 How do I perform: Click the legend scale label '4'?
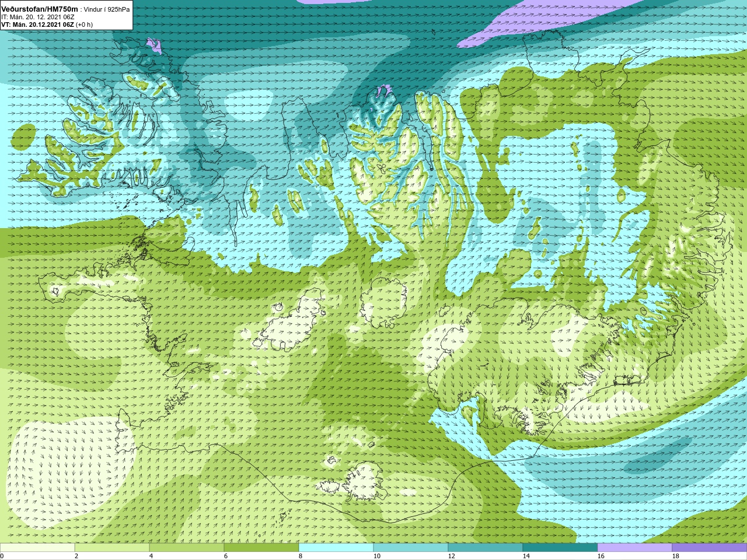pos(151,556)
